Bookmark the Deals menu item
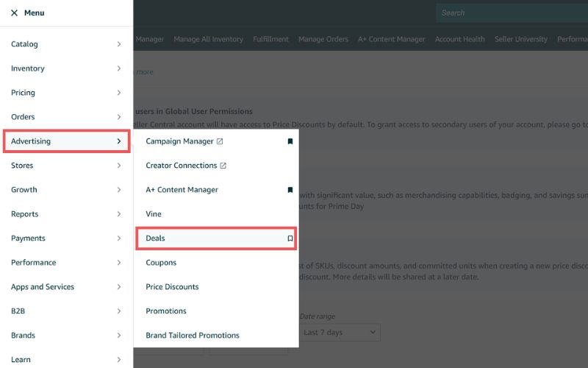 tap(290, 238)
